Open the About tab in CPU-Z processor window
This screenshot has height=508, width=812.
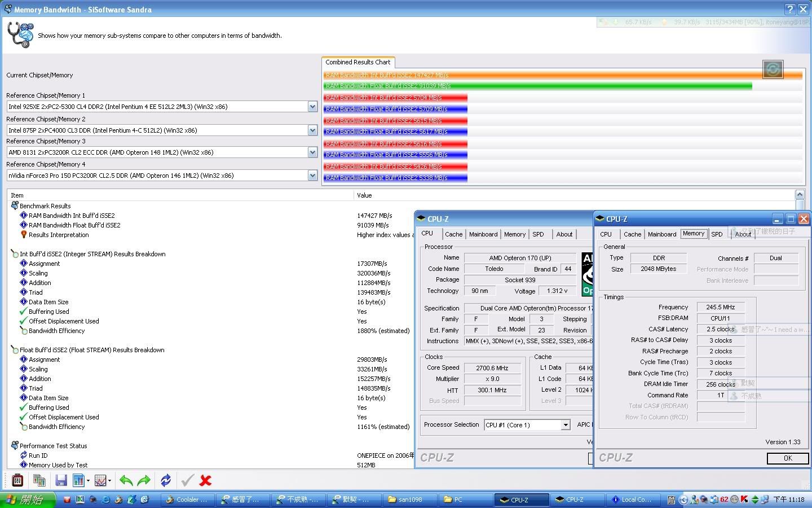564,234
